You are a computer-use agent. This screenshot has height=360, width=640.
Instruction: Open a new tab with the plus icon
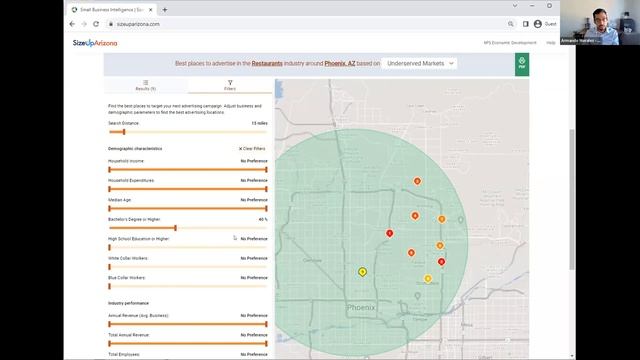[164, 10]
